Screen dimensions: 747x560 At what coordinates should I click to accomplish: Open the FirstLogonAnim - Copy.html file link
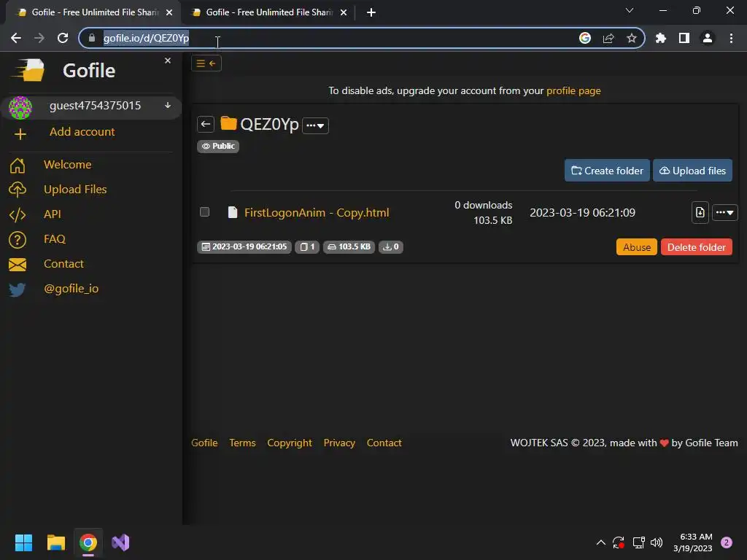click(x=317, y=212)
